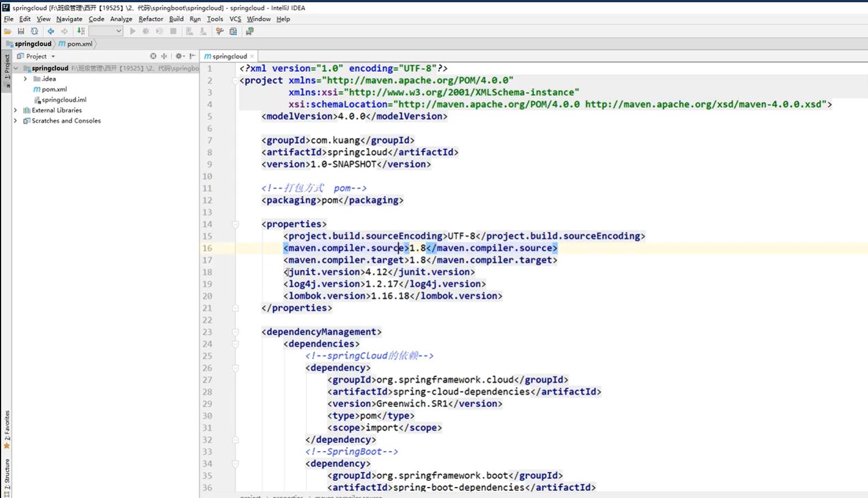868x498 pixels.
Task: Click the SpringBoot comment on line 33
Action: coord(352,452)
